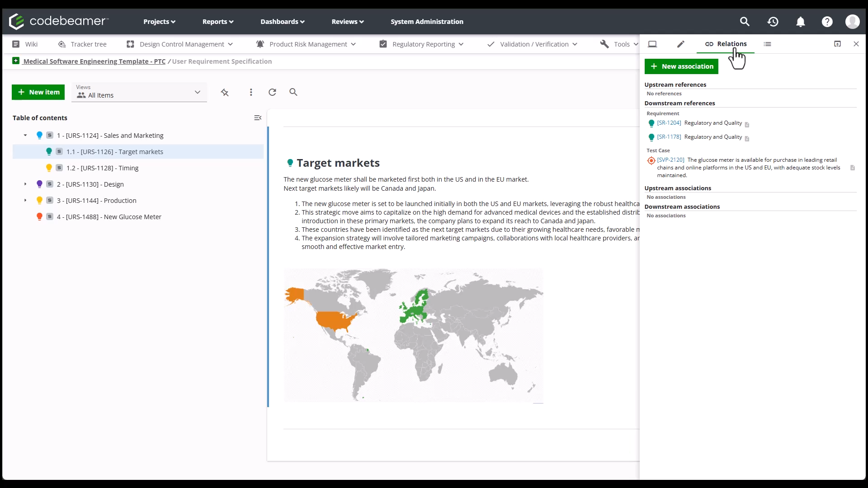Open the search magnifier in top bar
This screenshot has height=488, width=868.
pyautogui.click(x=745, y=21)
